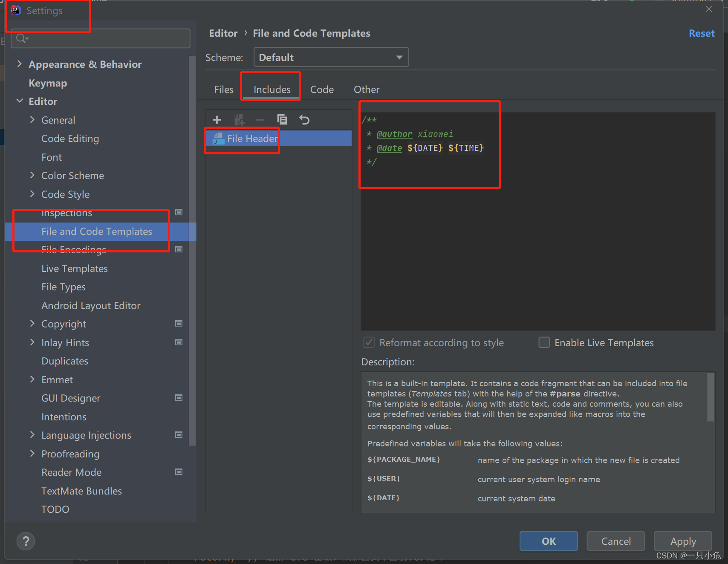Expand the Language Injections subsection

coord(32,435)
